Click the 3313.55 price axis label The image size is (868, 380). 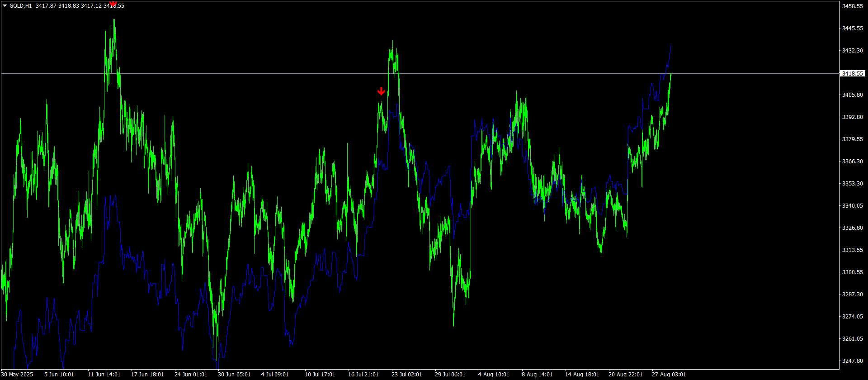click(852, 250)
